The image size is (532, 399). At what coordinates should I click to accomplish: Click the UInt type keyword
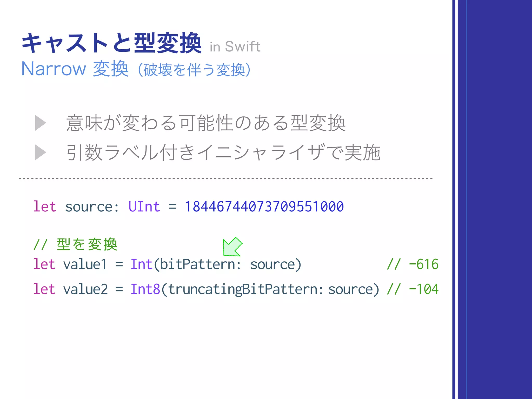144,207
